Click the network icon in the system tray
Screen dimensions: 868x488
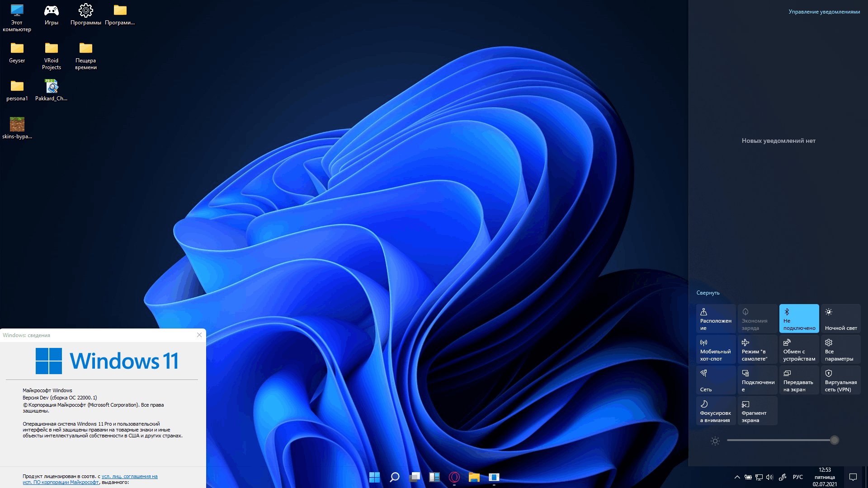(759, 477)
